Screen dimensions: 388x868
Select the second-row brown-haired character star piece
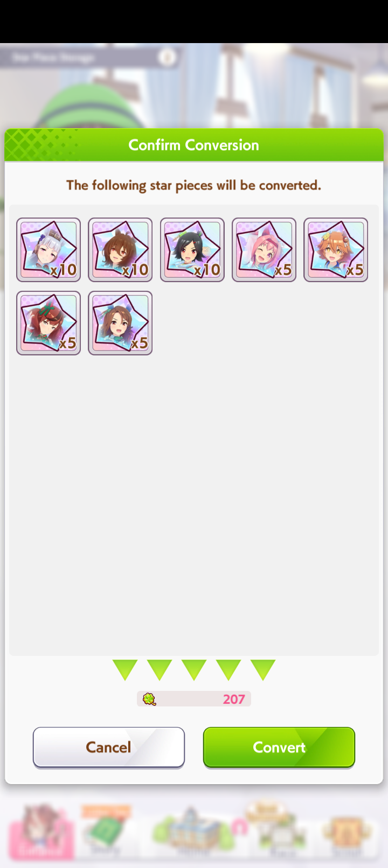point(120,323)
